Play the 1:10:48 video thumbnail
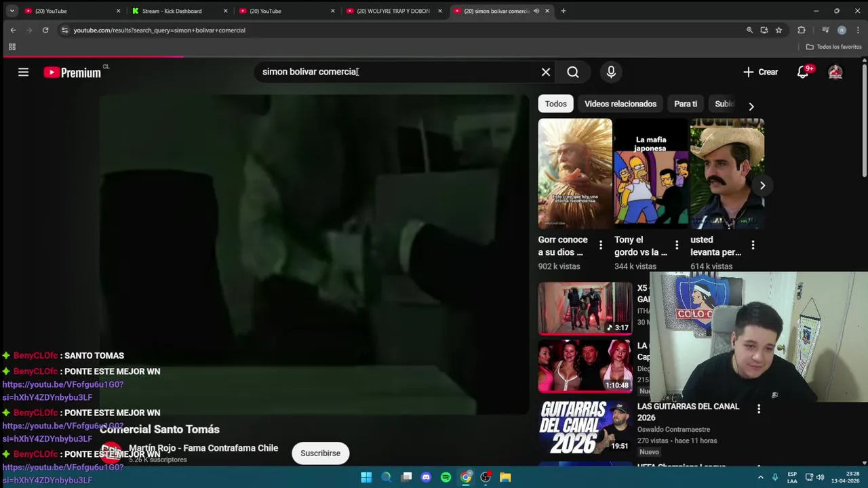The width and height of the screenshot is (868, 488). [585, 366]
